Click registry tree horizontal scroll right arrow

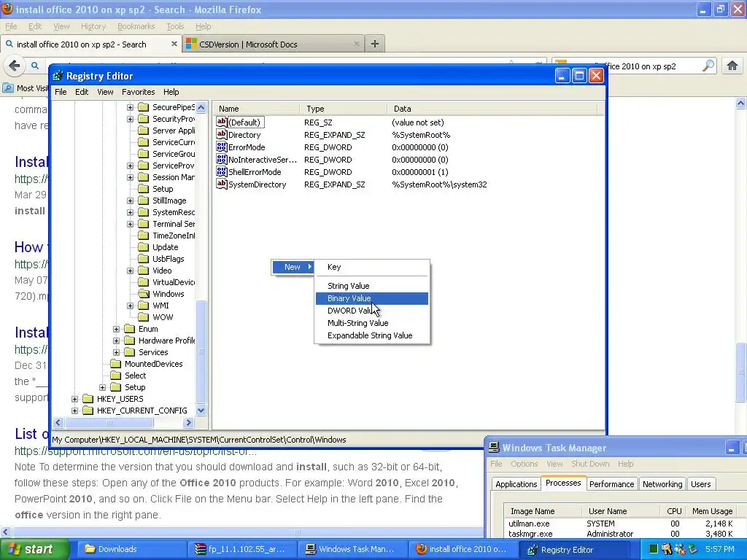(189, 422)
